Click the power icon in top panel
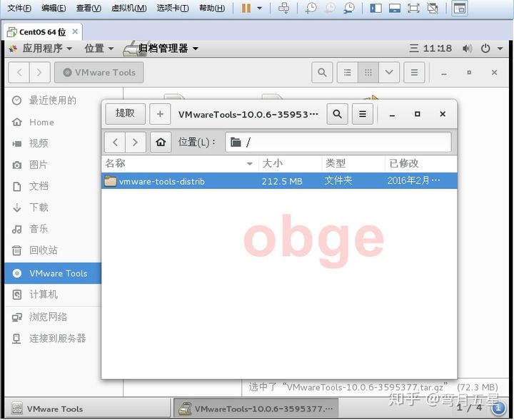This screenshot has width=514, height=420. point(485,48)
